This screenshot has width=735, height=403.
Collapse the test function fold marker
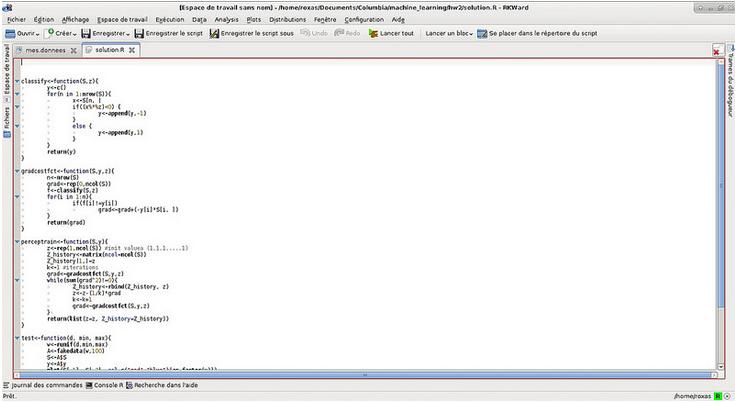tap(17, 338)
